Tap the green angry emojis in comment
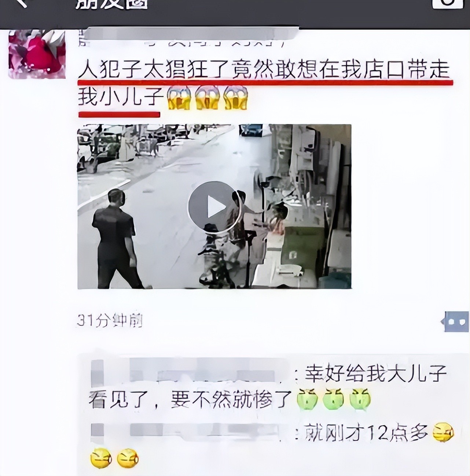This screenshot has height=476, width=470. tap(334, 399)
